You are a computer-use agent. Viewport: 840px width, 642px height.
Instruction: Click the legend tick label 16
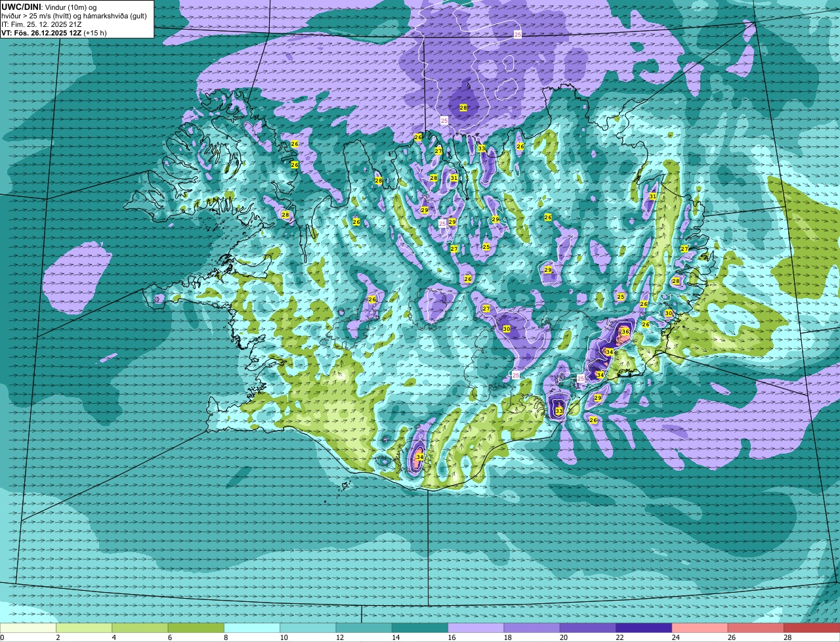click(451, 637)
